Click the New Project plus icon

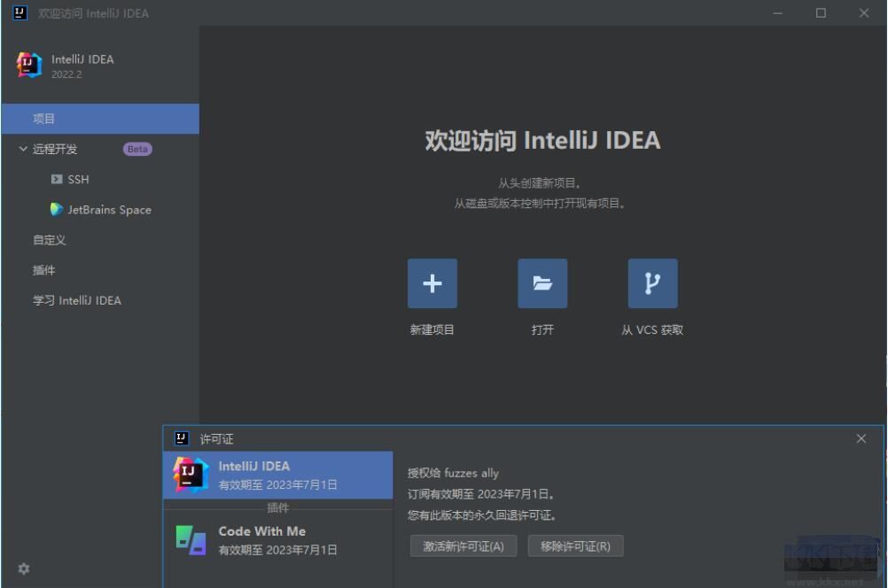tap(432, 282)
